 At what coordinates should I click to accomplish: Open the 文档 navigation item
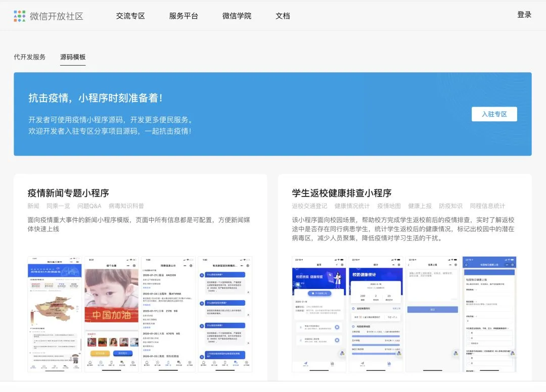pyautogui.click(x=283, y=16)
